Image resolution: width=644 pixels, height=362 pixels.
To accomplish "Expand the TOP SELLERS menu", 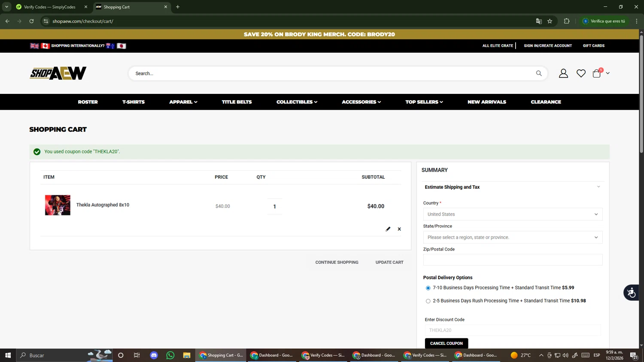I will point(424,102).
